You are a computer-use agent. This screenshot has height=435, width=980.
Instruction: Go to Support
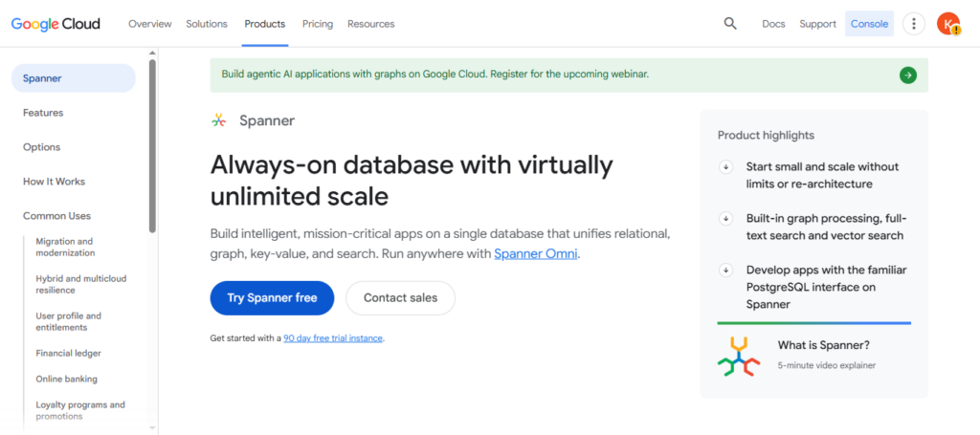pos(817,24)
